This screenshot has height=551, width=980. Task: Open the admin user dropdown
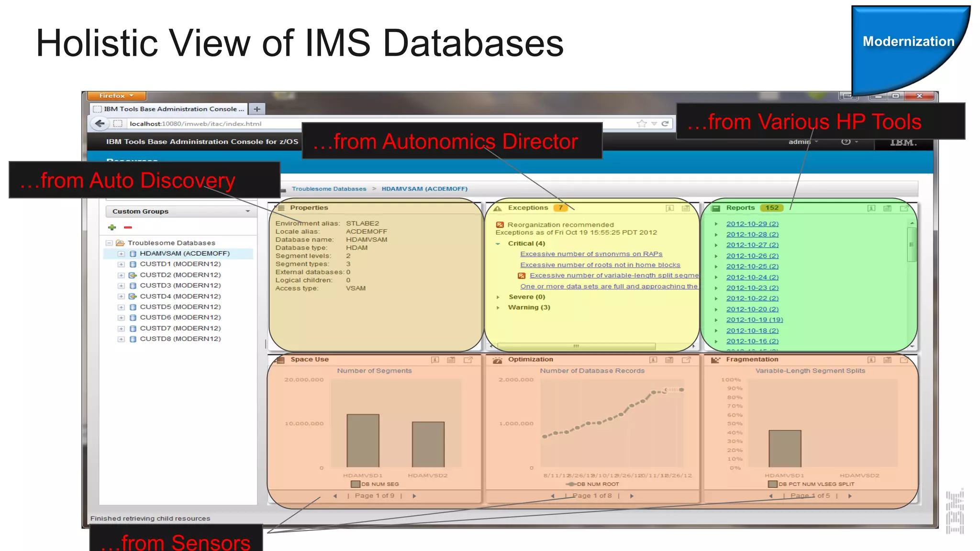coord(803,142)
